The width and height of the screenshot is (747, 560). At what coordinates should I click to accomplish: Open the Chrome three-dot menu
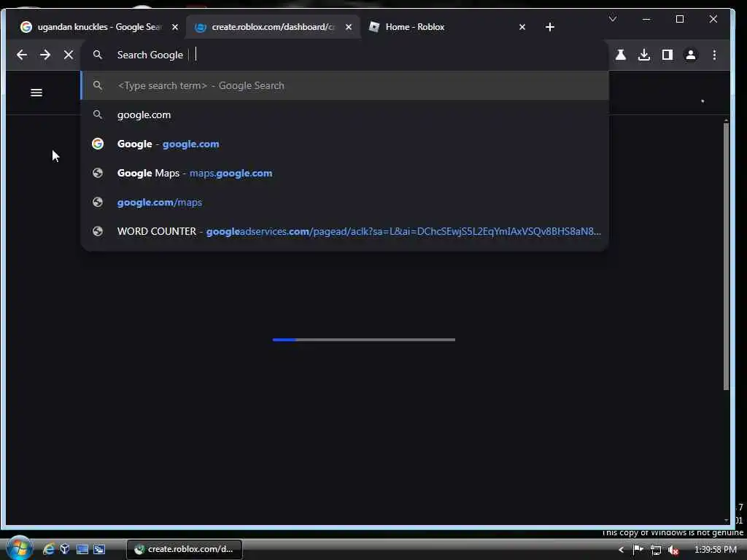tap(713, 55)
